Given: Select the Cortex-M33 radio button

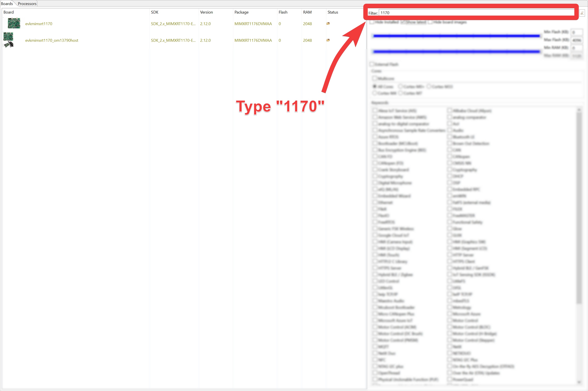Looking at the screenshot, I should (429, 87).
